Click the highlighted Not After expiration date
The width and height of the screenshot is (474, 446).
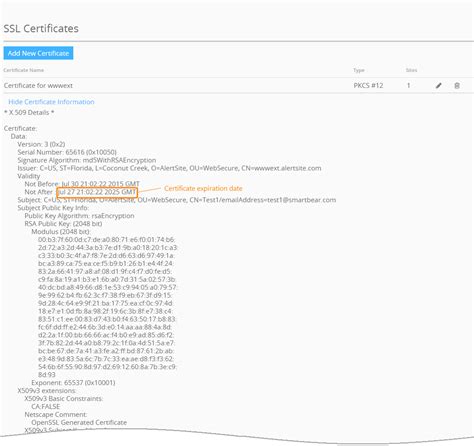[x=97, y=192]
